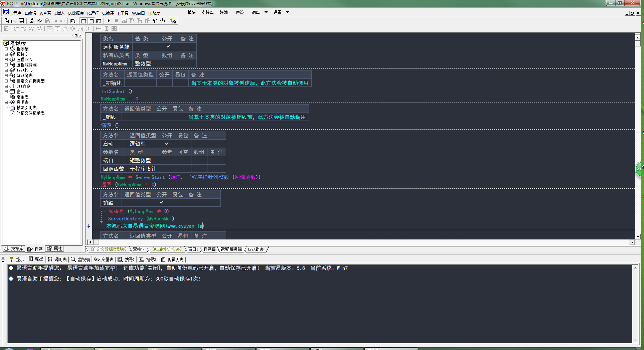Click the Cut scissors icon

click(x=32, y=21)
